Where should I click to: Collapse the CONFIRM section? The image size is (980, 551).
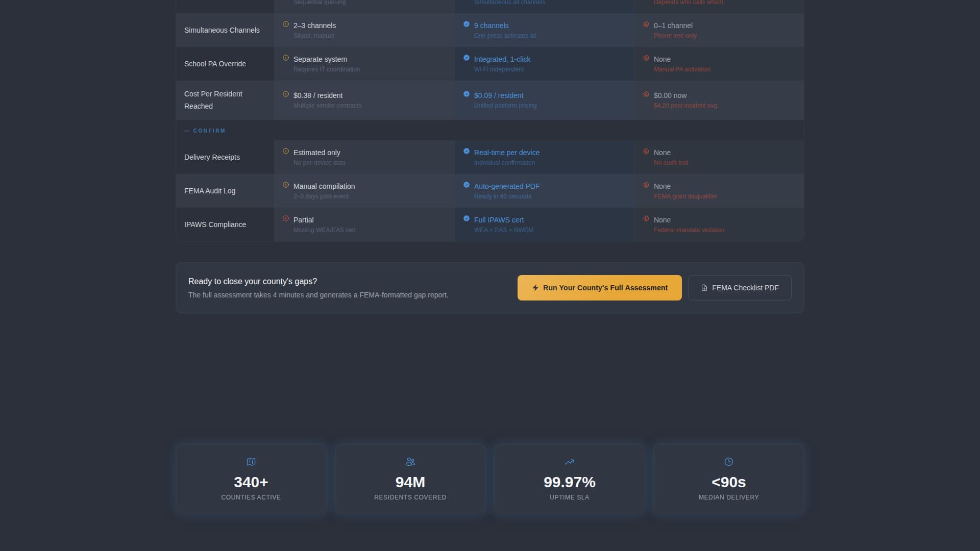(x=205, y=131)
